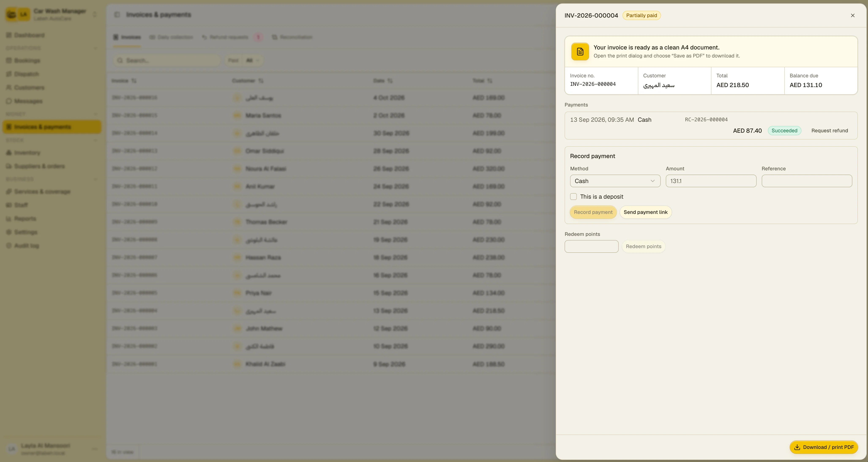The image size is (868, 462).
Task: Collapse the Business section in the sidebar
Action: click(x=52, y=179)
